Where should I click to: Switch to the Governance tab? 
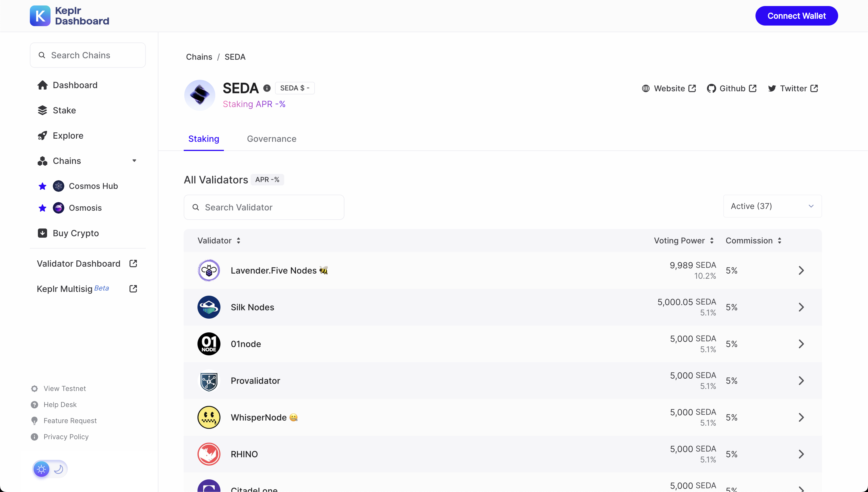271,139
